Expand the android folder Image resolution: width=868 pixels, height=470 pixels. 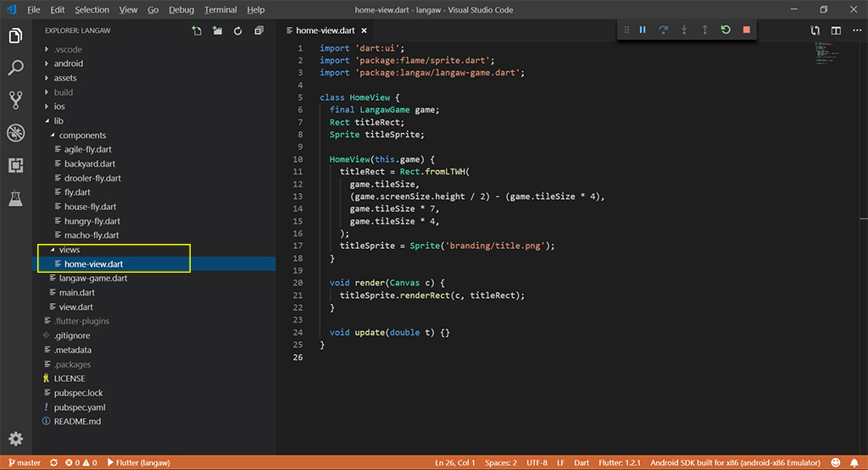point(68,64)
